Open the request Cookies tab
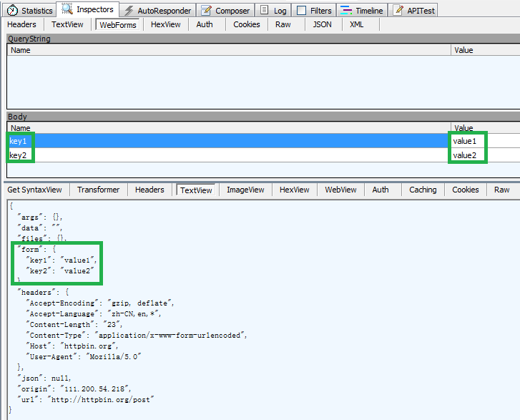520x420 pixels. pos(246,24)
